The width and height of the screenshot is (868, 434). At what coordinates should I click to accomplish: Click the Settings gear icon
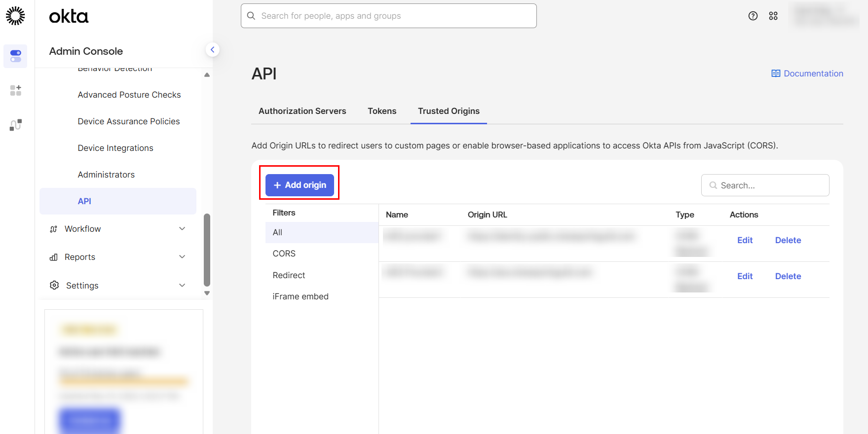(54, 285)
